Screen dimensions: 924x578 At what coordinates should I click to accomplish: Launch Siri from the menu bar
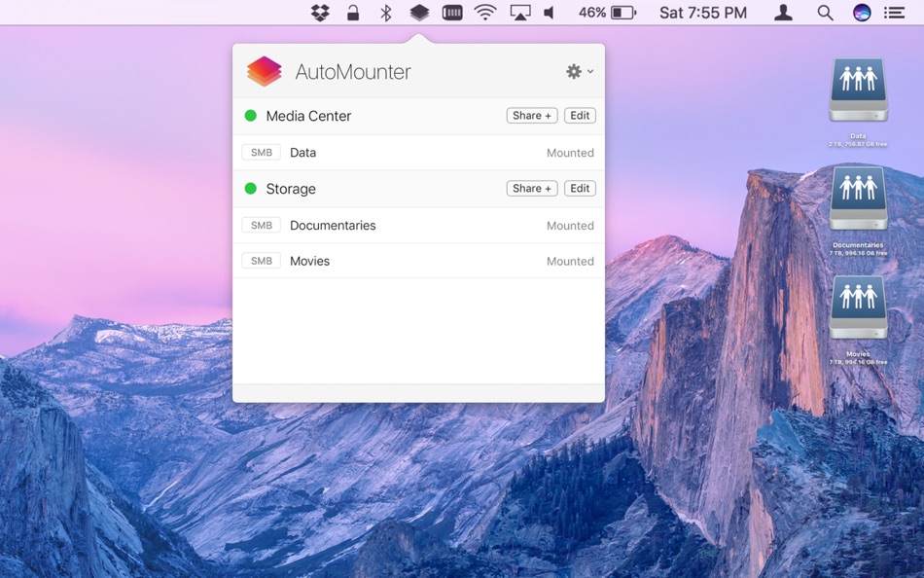[x=862, y=13]
